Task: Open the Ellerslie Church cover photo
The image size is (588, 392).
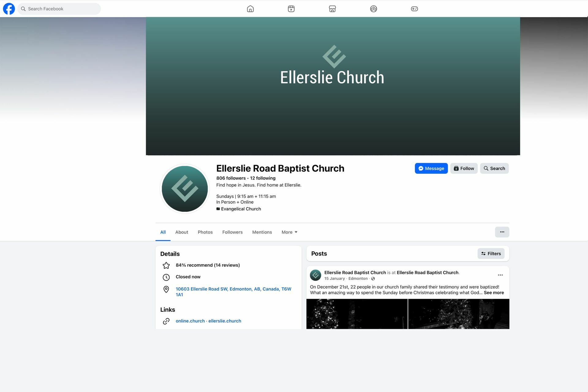Action: pyautogui.click(x=333, y=86)
